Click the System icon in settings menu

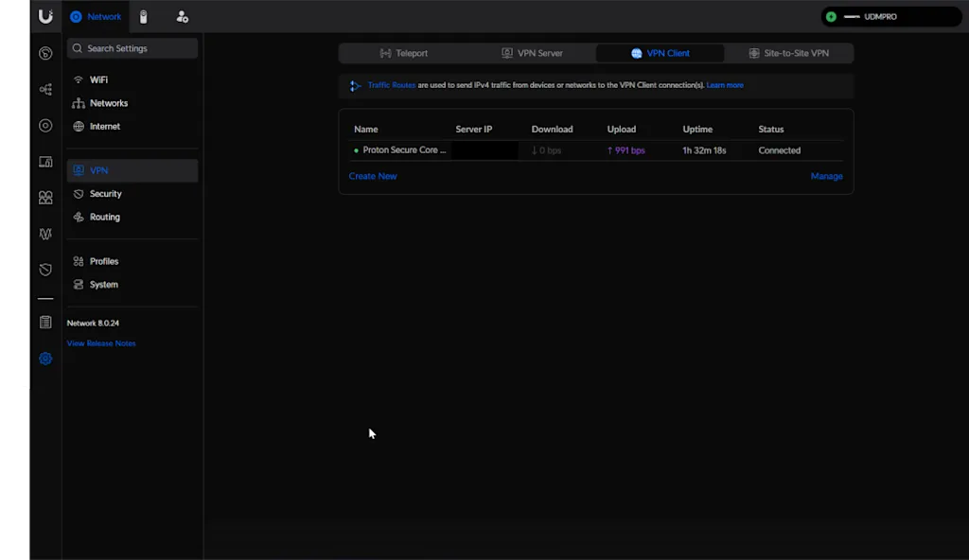78,285
